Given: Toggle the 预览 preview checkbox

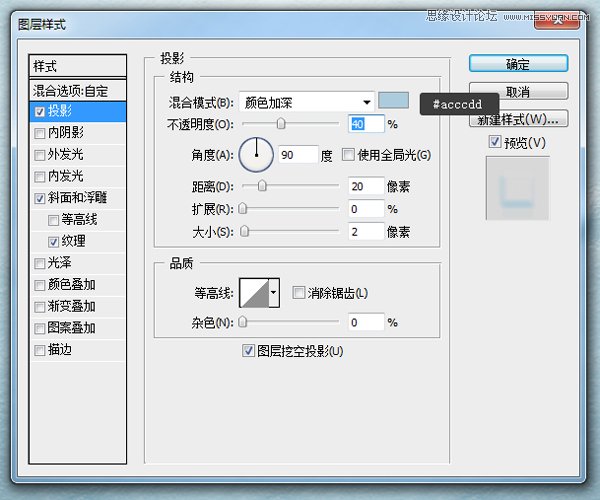Looking at the screenshot, I should click(x=494, y=142).
